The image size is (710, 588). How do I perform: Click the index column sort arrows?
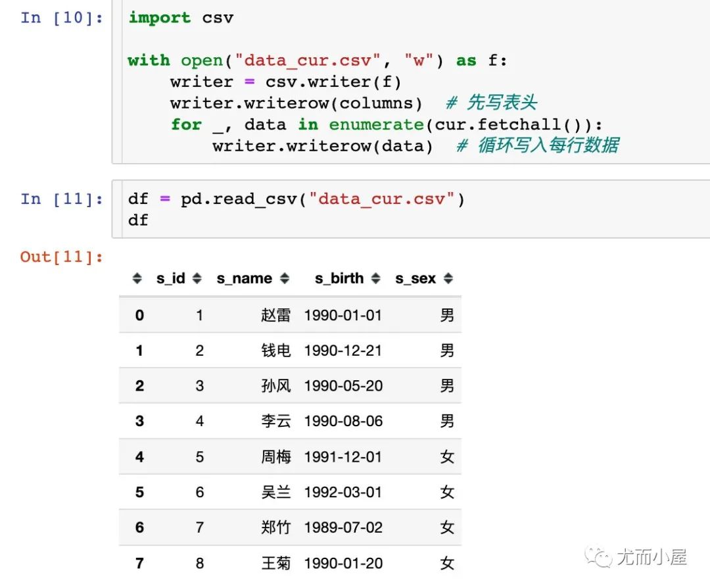point(137,278)
